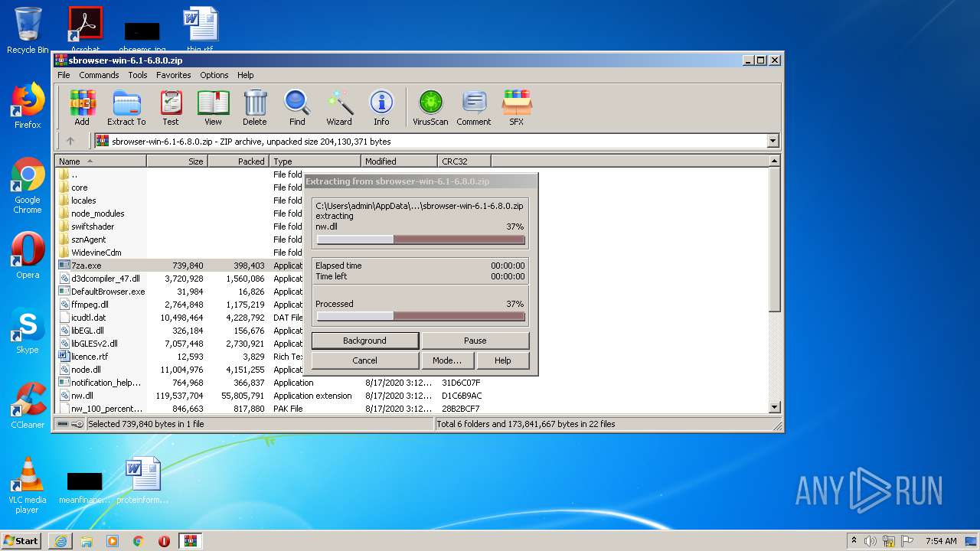Open the Options menu
This screenshot has width=980, height=551.
pos(214,75)
